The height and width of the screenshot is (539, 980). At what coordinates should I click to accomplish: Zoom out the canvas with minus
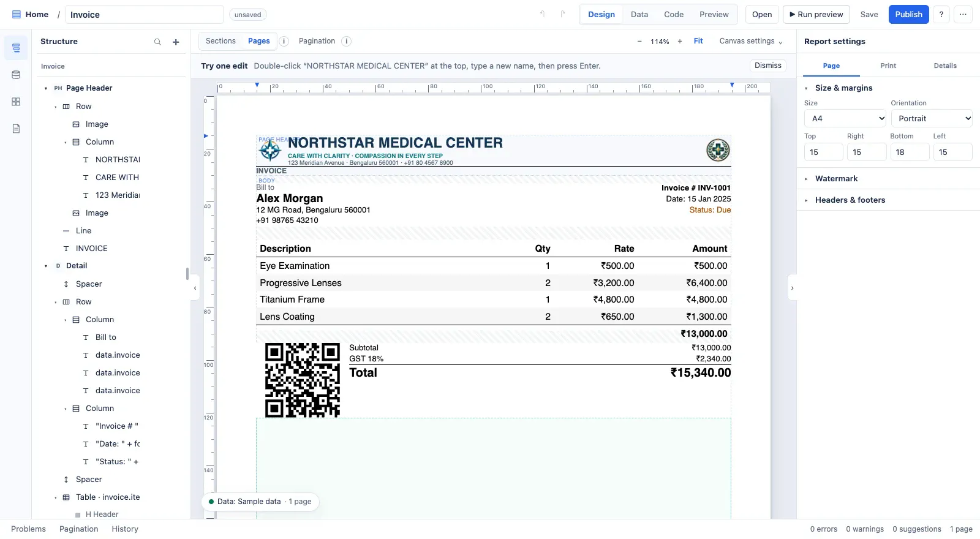(x=639, y=41)
